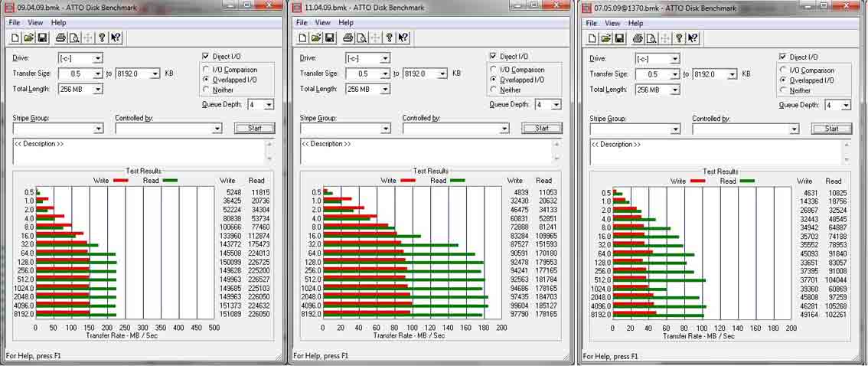Select Overlapped I/O radio in 11.04.09.bmk window
The width and height of the screenshot is (868, 366).
[x=494, y=80]
